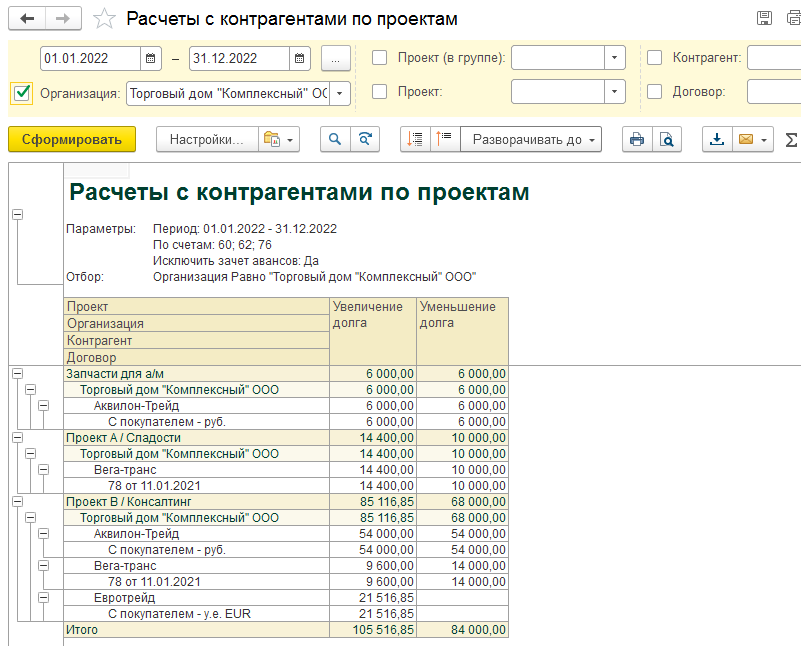Click the С покупателем - у.е. EUR cell
The width and height of the screenshot is (801, 646).
pos(197,613)
